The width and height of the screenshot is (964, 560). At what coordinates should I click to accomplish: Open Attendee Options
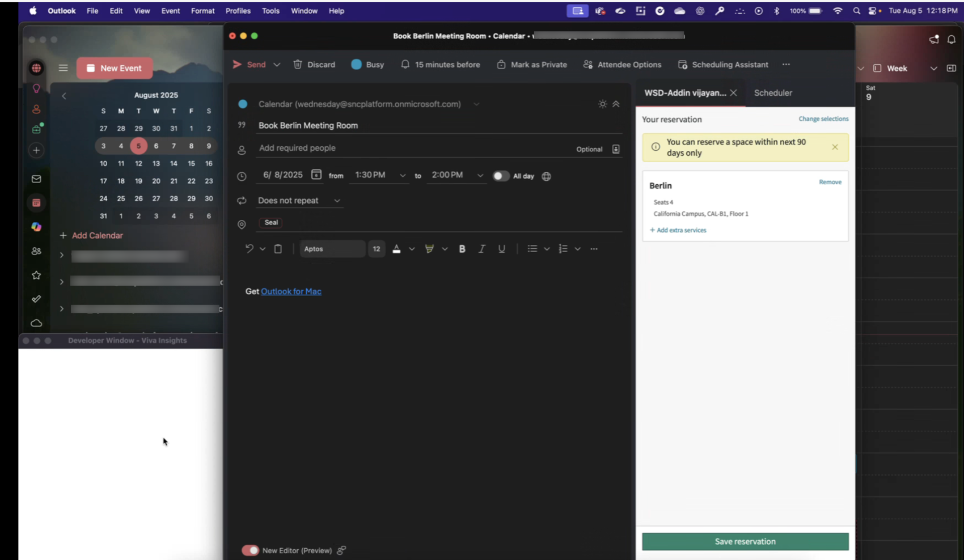(622, 65)
